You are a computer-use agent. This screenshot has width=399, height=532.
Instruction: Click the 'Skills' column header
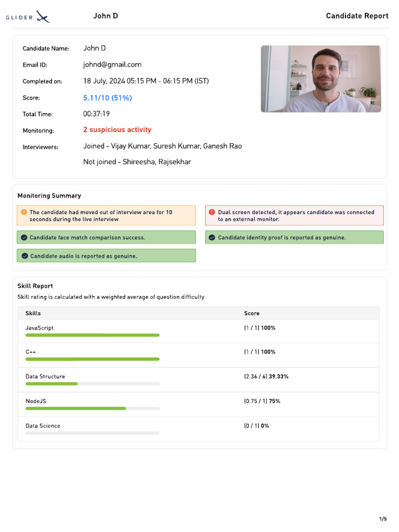33,313
